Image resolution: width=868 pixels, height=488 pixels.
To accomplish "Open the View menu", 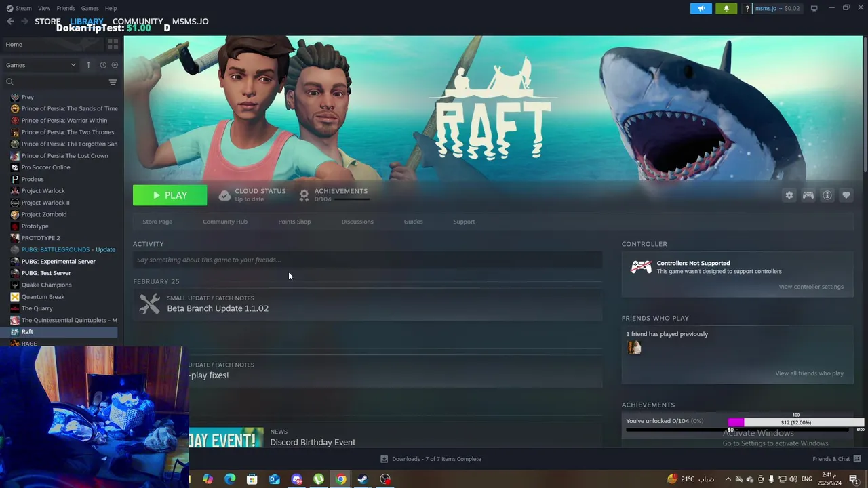I will point(44,8).
